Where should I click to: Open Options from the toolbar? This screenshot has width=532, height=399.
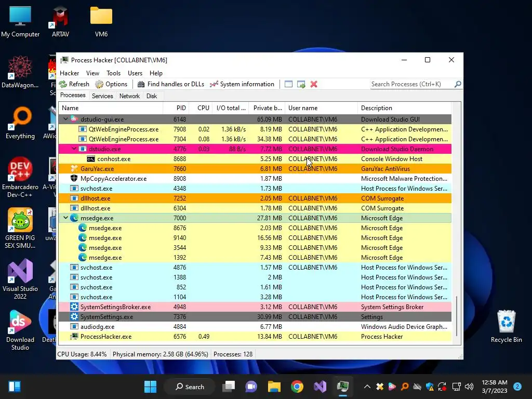pyautogui.click(x=111, y=84)
